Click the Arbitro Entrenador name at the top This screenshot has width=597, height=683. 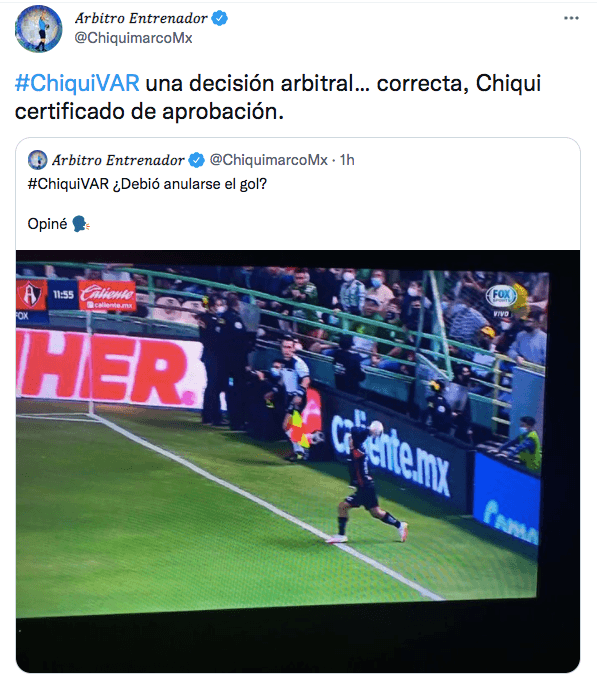(141, 18)
